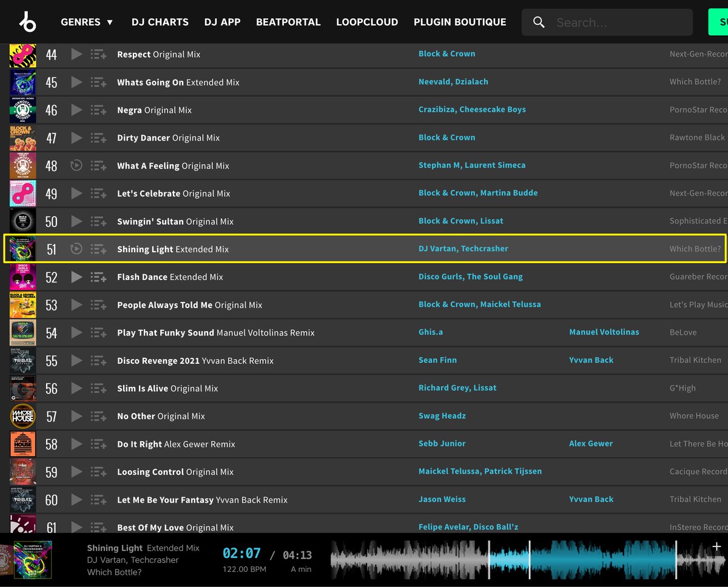Open the Slim Is Alive track title
Viewport: 728px width, 587px height.
click(167, 389)
